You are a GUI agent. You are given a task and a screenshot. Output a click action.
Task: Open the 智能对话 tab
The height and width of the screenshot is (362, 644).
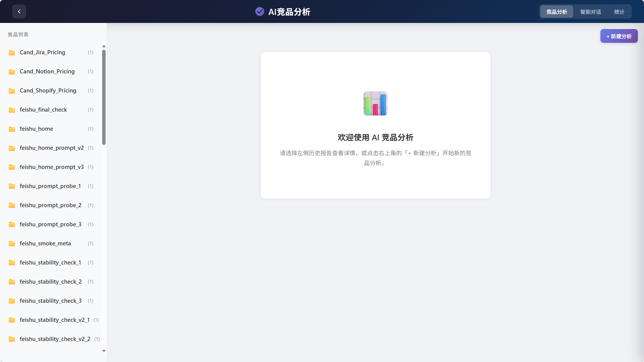pyautogui.click(x=590, y=12)
